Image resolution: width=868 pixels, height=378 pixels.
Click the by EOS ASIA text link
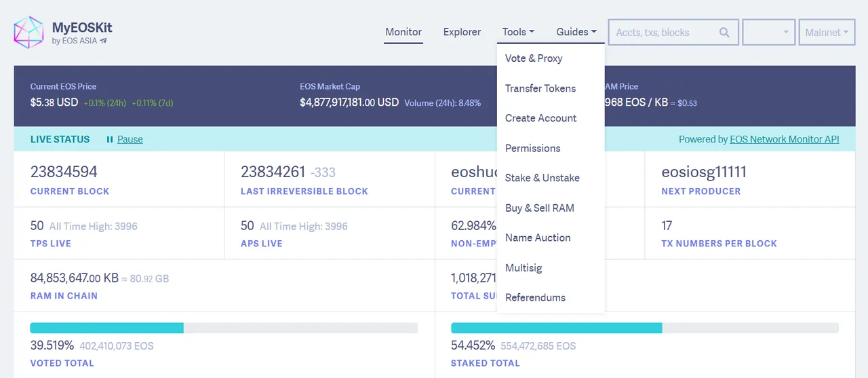click(75, 41)
